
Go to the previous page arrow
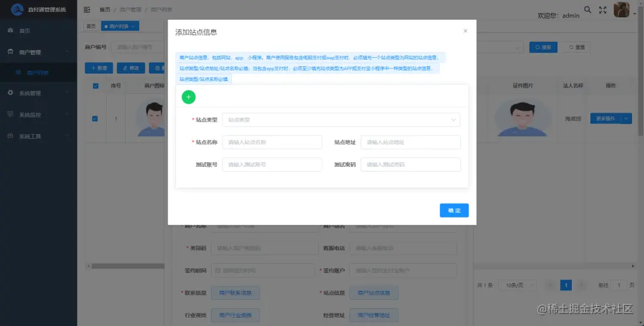tap(551, 285)
